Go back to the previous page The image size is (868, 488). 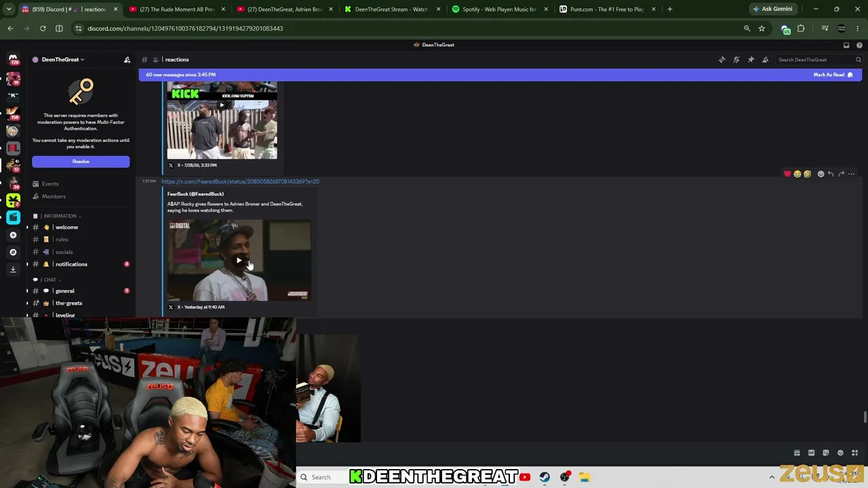point(10,28)
